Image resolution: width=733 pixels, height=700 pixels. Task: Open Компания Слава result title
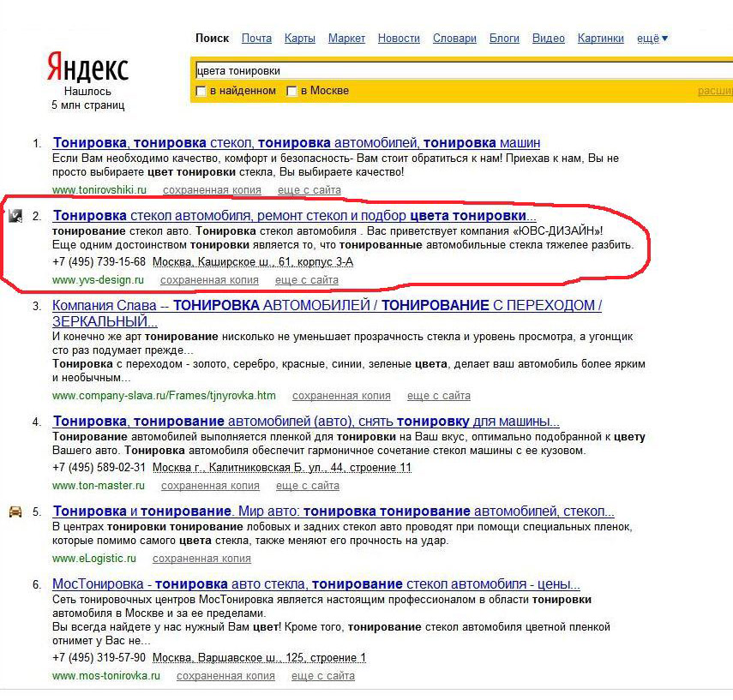pyautogui.click(x=327, y=313)
